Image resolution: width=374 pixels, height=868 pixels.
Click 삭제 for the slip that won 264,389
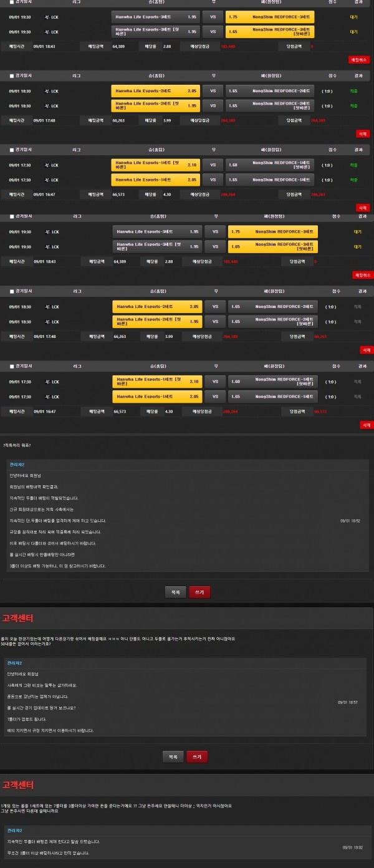pos(363,133)
